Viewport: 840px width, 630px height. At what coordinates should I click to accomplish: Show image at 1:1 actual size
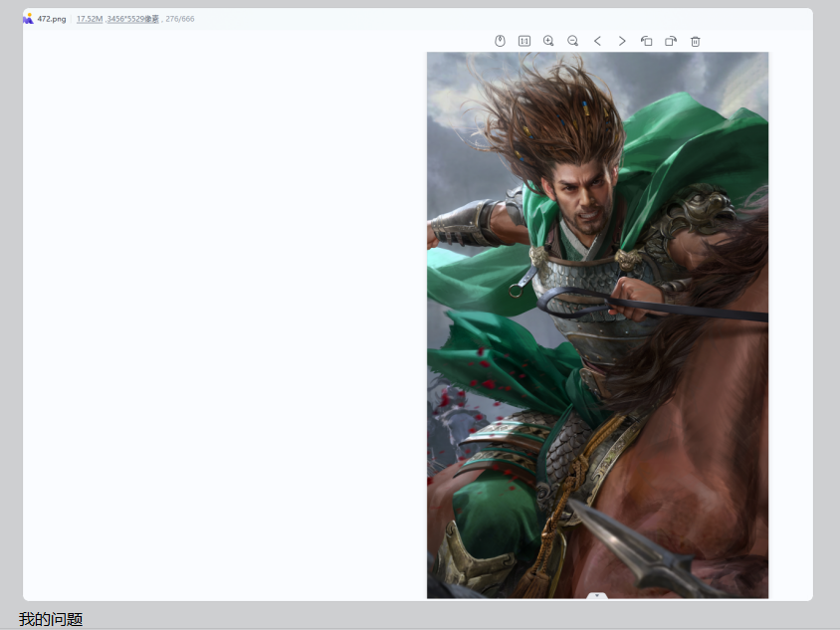[x=525, y=41]
